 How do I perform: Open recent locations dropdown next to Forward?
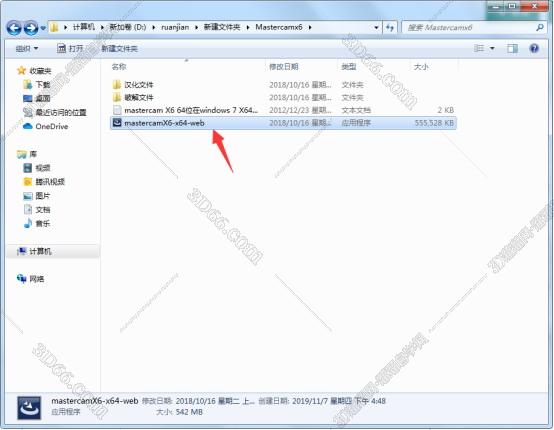(43, 28)
